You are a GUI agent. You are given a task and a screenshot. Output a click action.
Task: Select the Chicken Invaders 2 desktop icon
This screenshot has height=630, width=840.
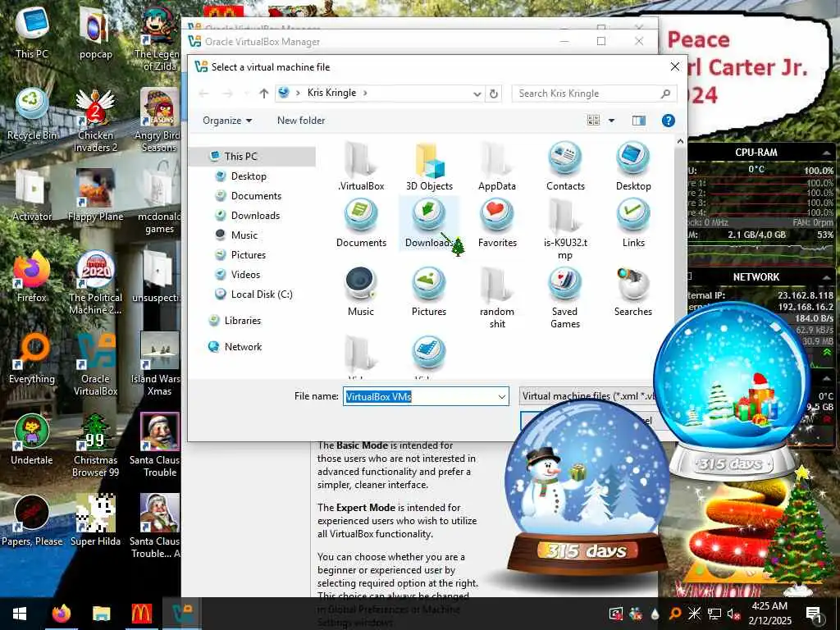95,121
